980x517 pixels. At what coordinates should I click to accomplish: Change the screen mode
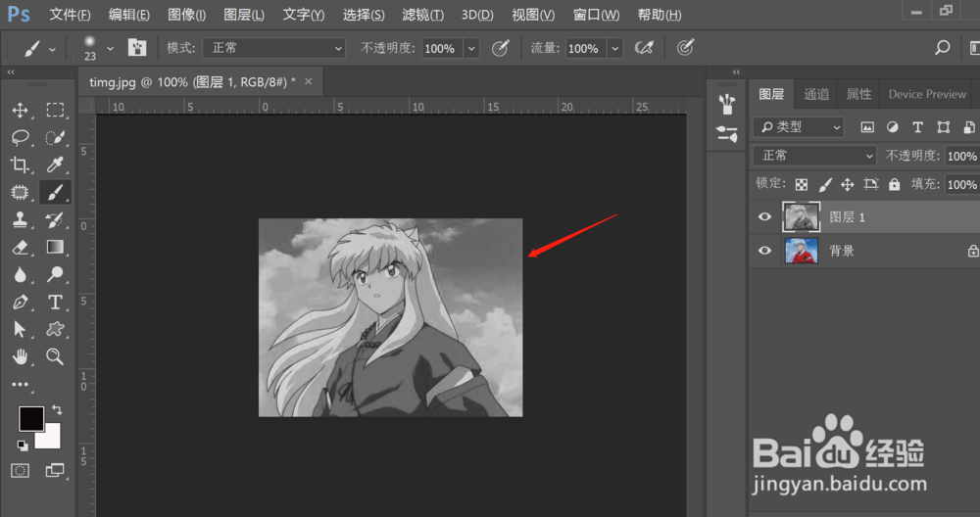coord(55,471)
